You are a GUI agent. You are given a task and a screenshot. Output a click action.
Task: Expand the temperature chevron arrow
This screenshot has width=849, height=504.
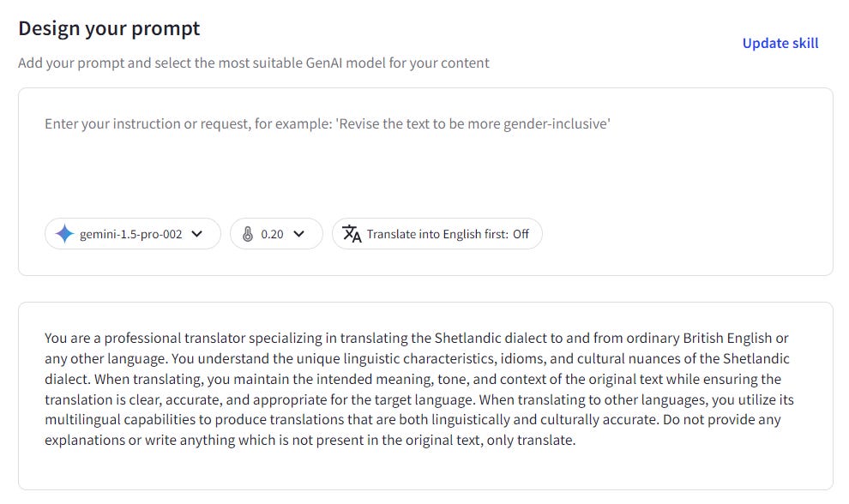(299, 234)
